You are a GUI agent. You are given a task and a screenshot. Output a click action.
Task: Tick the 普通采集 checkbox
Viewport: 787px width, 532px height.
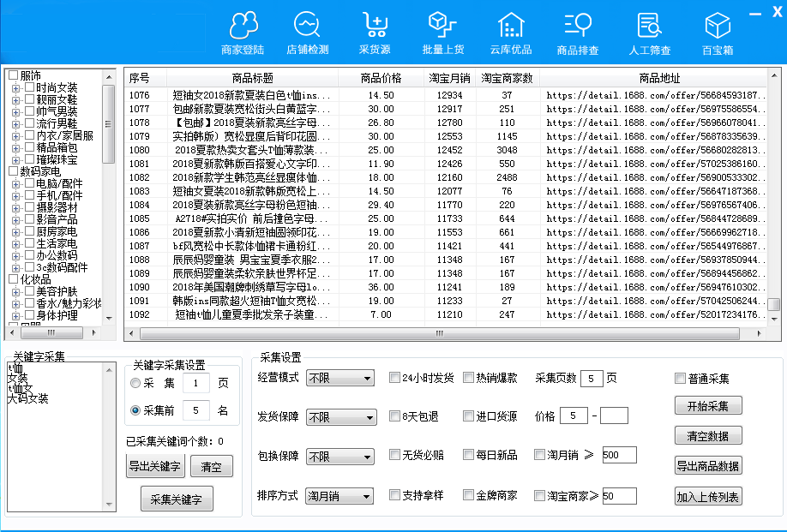[x=680, y=379]
